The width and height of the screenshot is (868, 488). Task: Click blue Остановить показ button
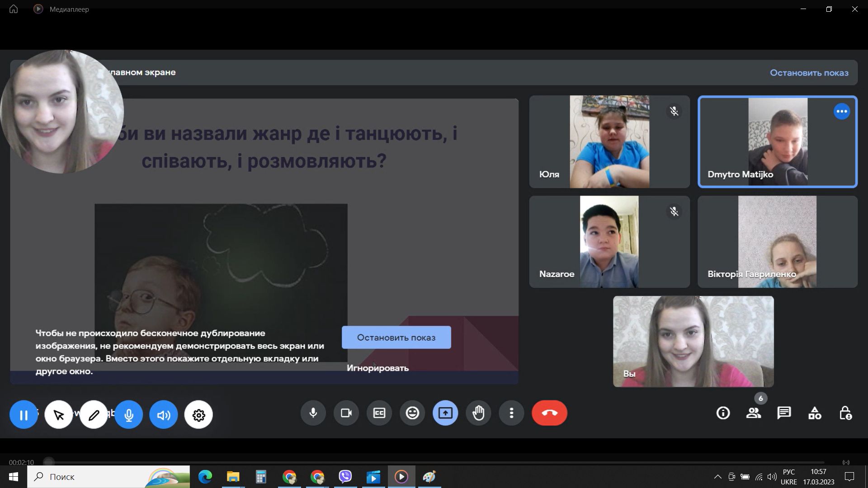point(396,338)
